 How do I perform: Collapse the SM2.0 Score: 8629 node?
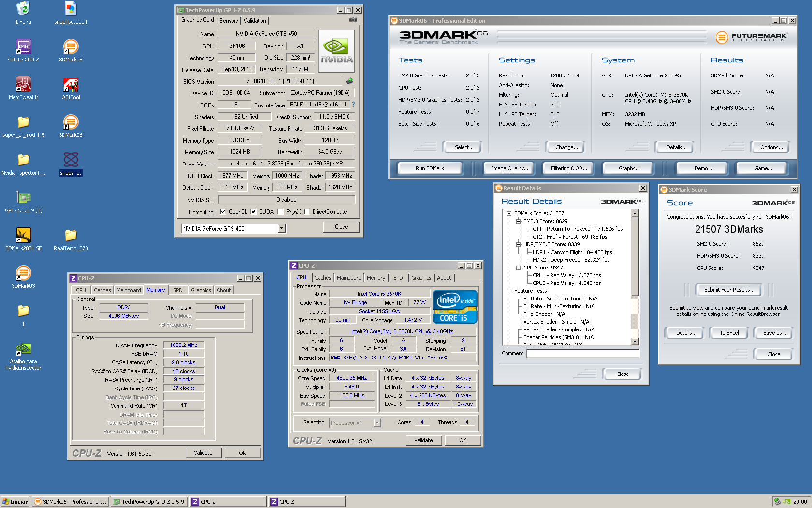click(x=518, y=221)
